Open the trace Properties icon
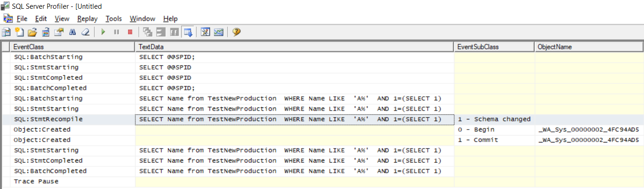644x189 pixels. [x=59, y=32]
